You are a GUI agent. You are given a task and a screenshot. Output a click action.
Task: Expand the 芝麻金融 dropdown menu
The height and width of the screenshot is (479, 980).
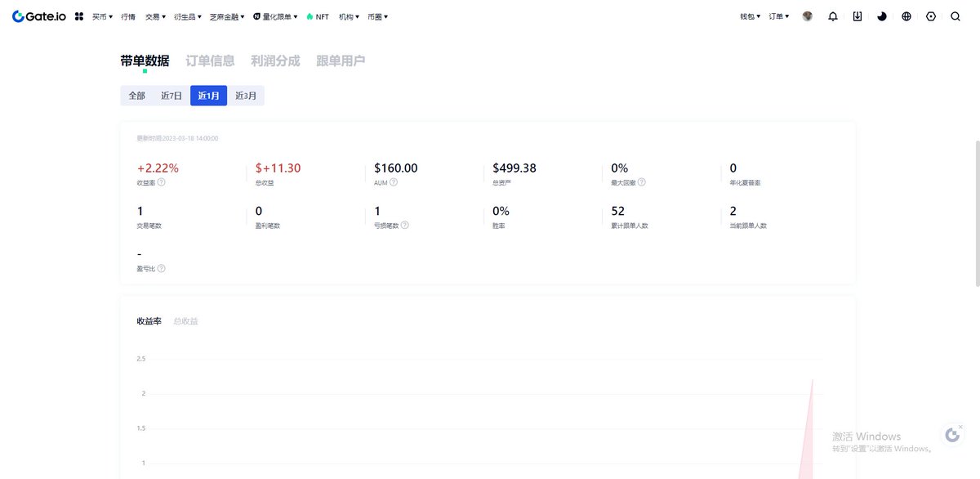pos(228,16)
